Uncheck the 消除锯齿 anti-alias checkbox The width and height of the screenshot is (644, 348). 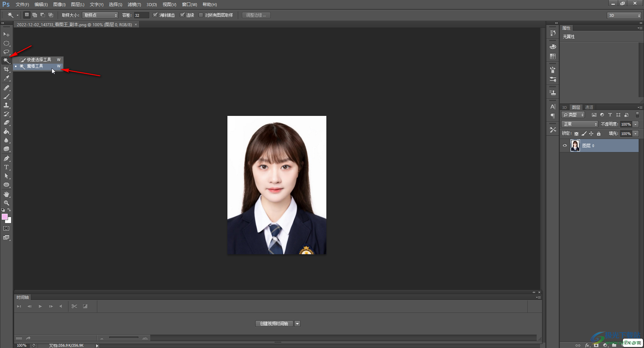(155, 15)
